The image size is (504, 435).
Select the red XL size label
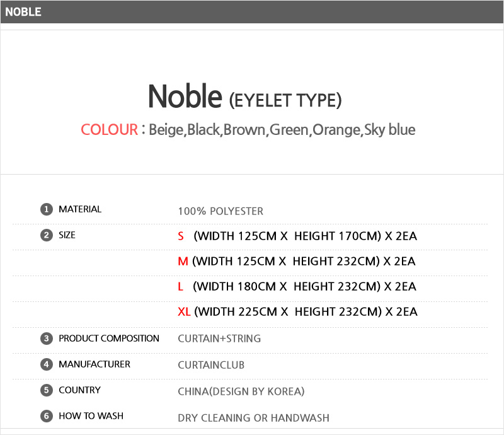[x=184, y=312]
